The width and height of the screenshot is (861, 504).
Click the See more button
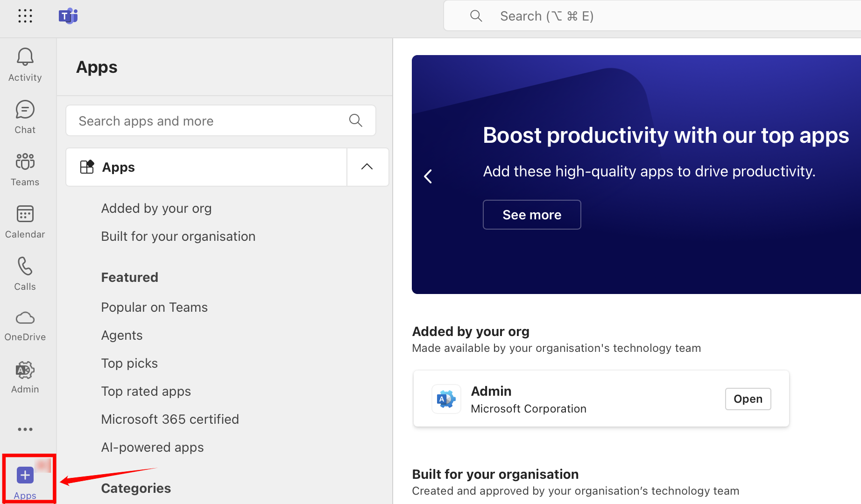[x=532, y=215]
